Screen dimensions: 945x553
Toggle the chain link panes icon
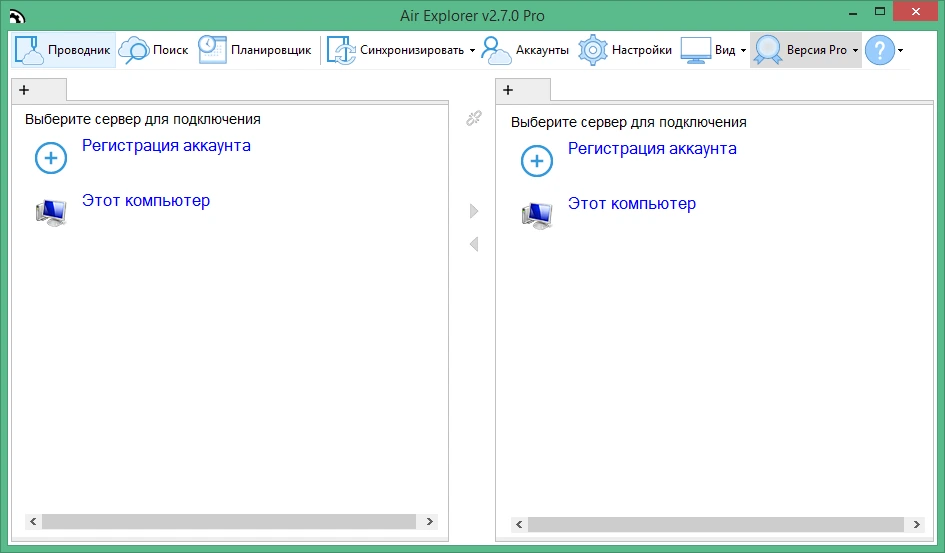(x=474, y=118)
